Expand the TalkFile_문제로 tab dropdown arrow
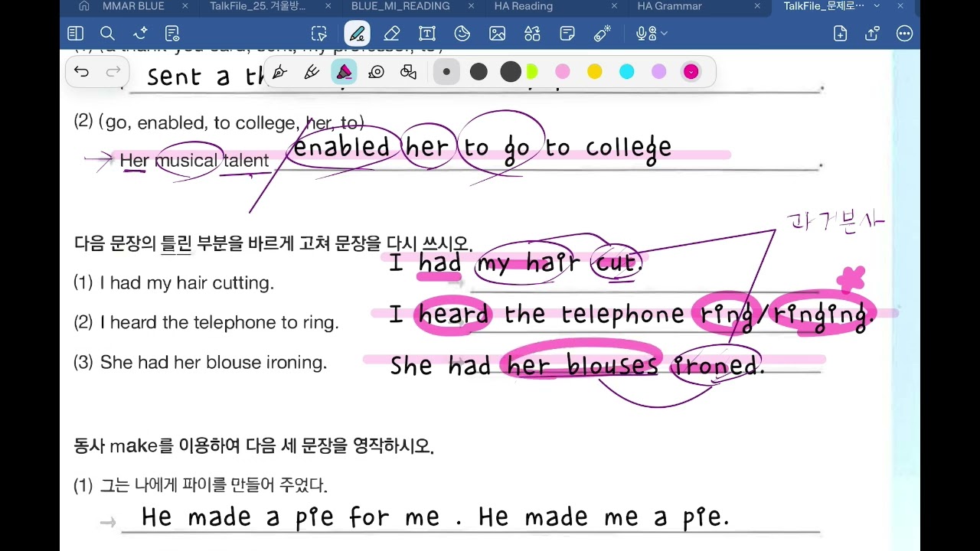The width and height of the screenshot is (980, 551). (x=877, y=6)
